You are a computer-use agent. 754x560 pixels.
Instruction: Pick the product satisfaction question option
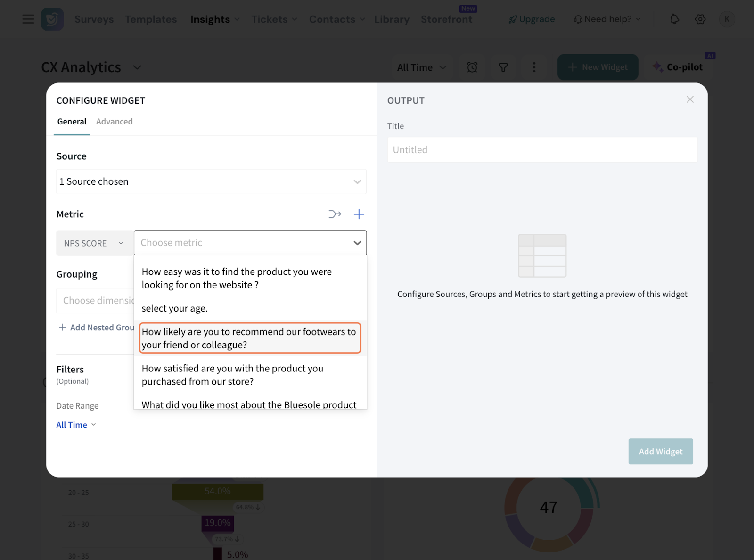click(233, 375)
